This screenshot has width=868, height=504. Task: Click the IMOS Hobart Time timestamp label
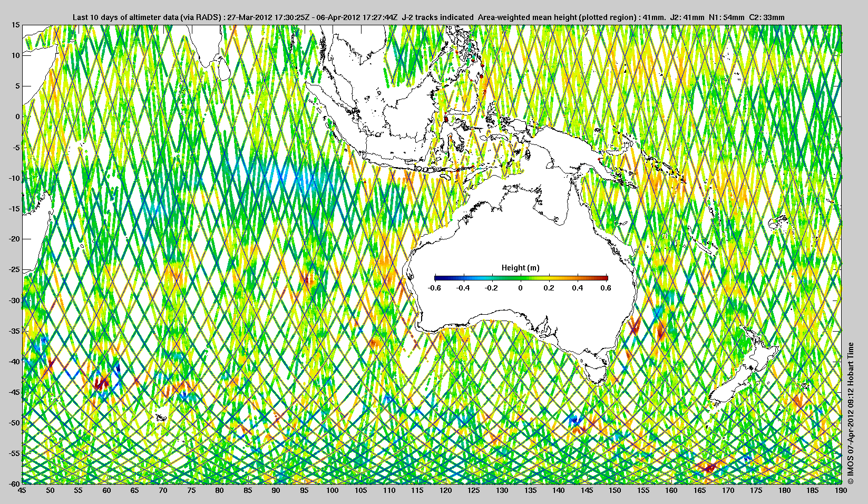pos(850,413)
